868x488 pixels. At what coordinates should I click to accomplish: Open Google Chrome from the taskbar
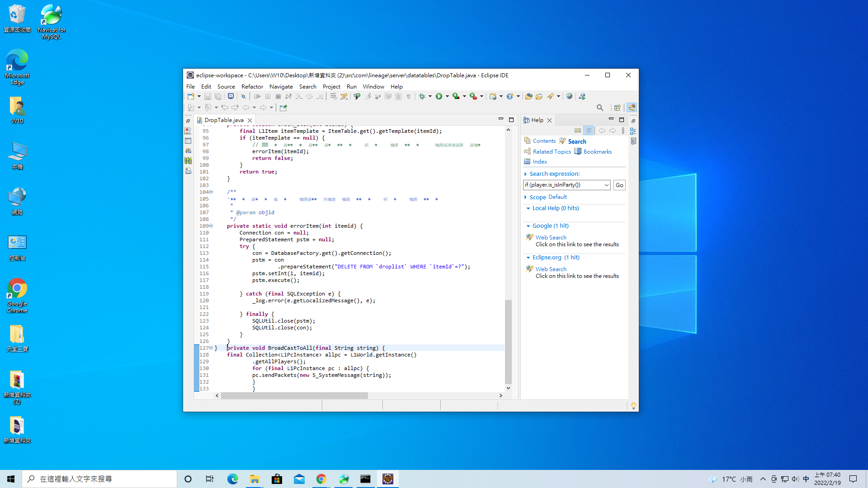click(321, 479)
